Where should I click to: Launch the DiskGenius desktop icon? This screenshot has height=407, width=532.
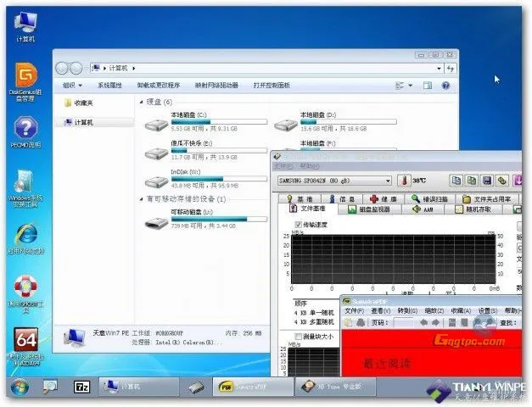25,81
